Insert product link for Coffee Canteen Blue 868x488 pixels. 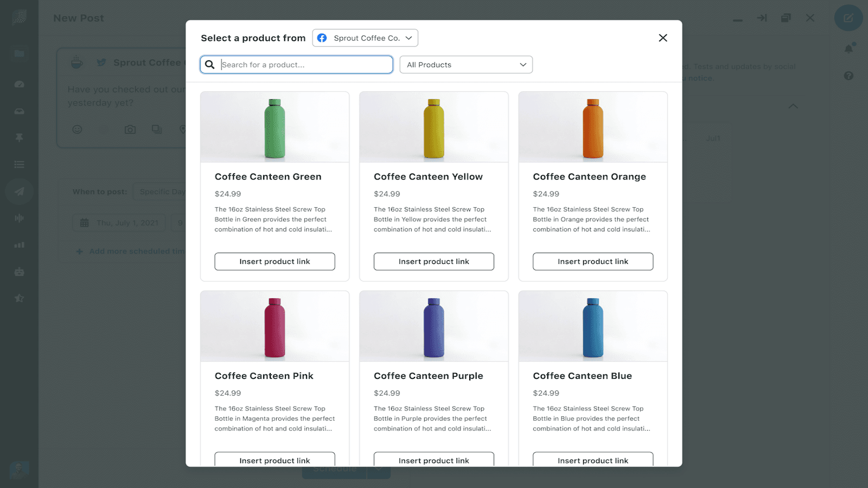pos(592,460)
